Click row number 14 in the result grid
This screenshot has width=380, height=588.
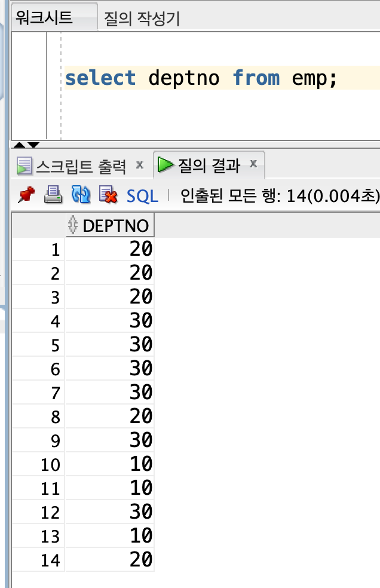(38, 560)
